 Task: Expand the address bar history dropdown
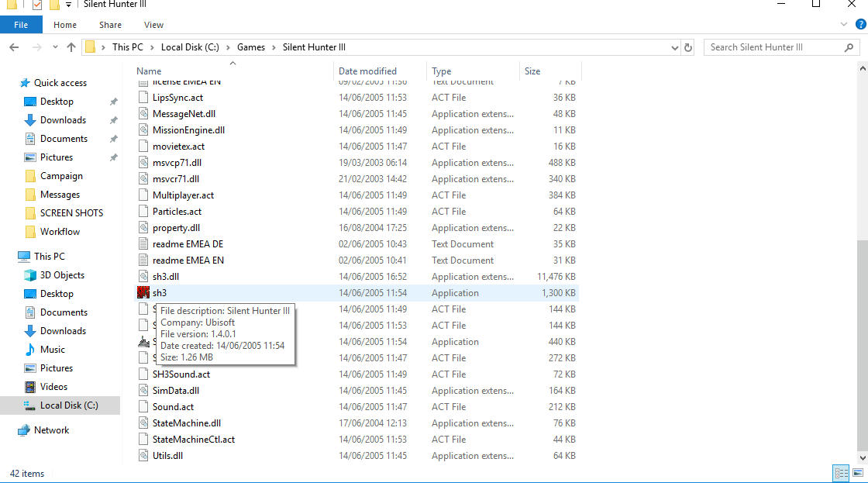point(674,47)
